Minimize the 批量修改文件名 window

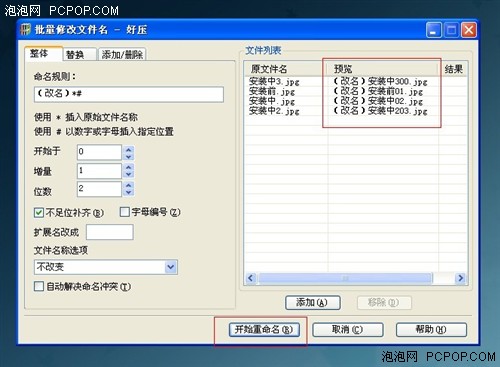[x=434, y=30]
